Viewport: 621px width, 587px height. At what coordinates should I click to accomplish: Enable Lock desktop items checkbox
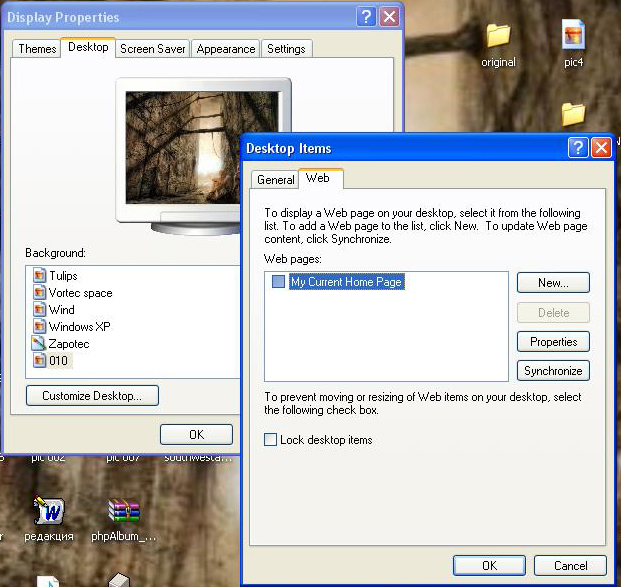[271, 440]
